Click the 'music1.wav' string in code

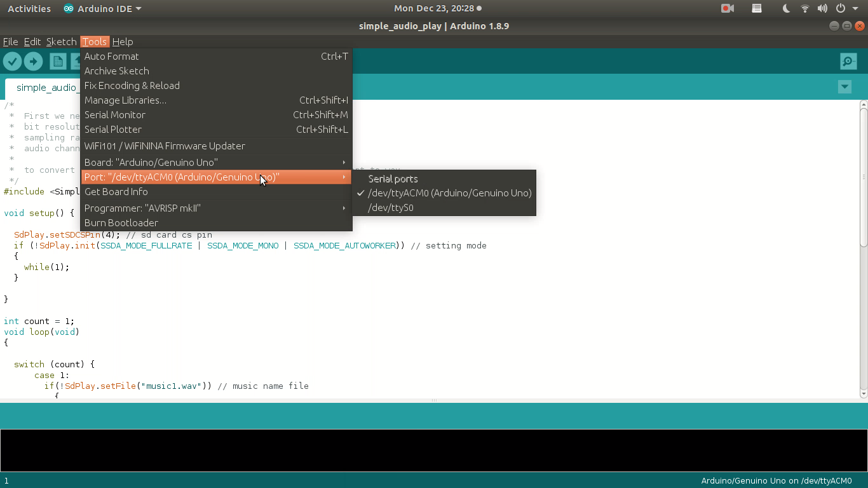tap(172, 386)
